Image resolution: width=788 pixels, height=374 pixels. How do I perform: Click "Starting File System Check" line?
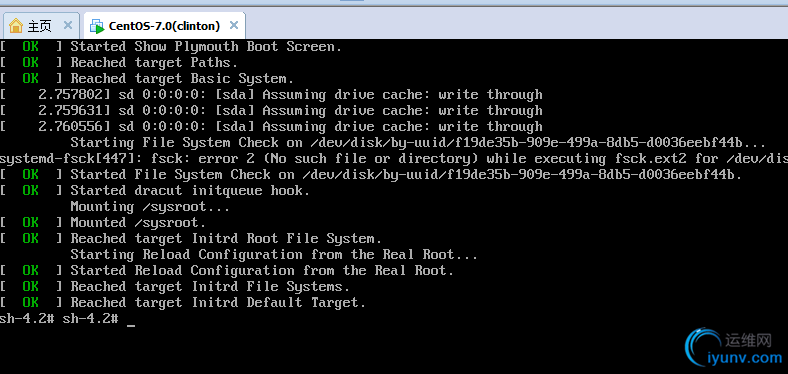(418, 143)
